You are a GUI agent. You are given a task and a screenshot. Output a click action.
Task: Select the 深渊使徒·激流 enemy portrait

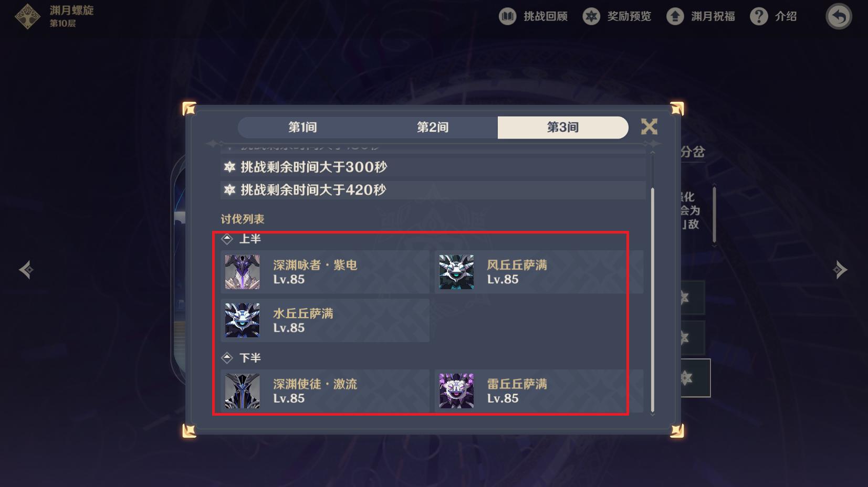(243, 391)
